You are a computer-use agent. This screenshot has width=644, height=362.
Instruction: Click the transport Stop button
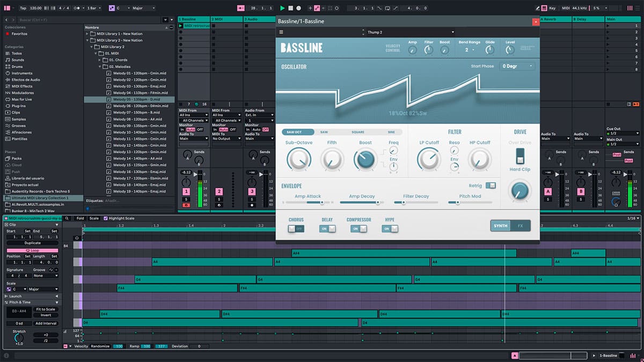[x=291, y=8]
